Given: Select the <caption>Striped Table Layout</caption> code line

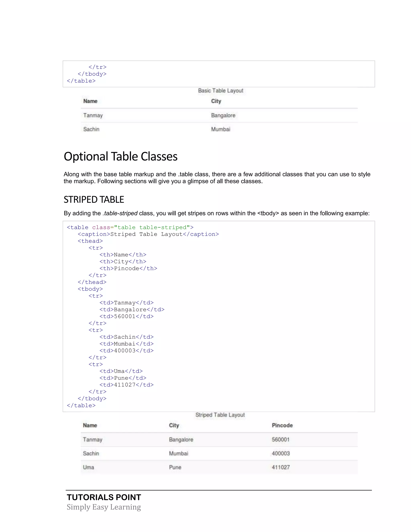Looking at the screenshot, I should tap(148, 234).
